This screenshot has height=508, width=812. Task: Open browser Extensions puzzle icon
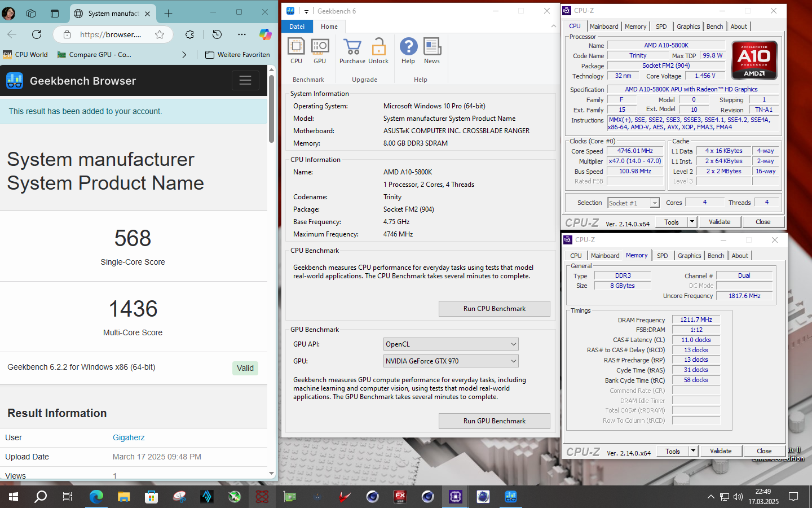(189, 34)
